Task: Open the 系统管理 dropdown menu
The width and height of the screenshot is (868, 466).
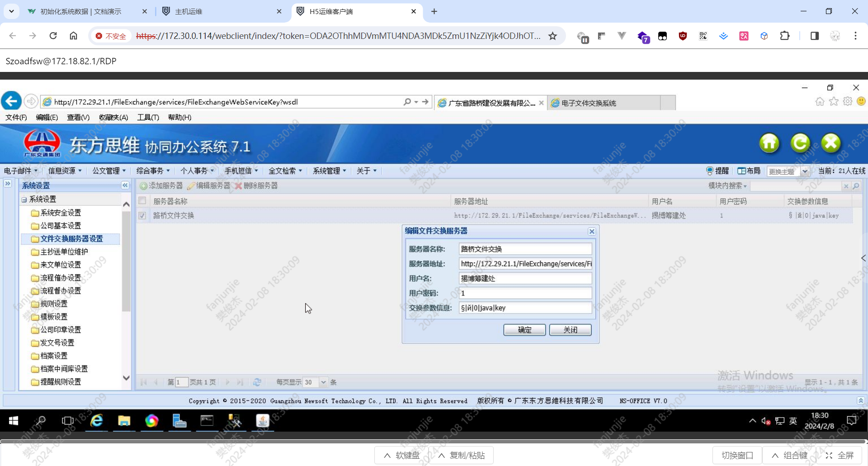Action: point(330,171)
